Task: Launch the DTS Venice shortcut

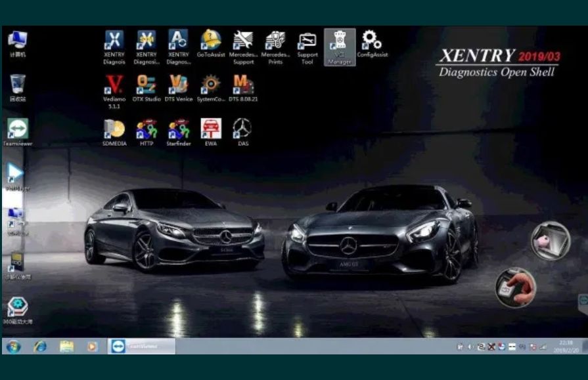Action: pos(179,88)
